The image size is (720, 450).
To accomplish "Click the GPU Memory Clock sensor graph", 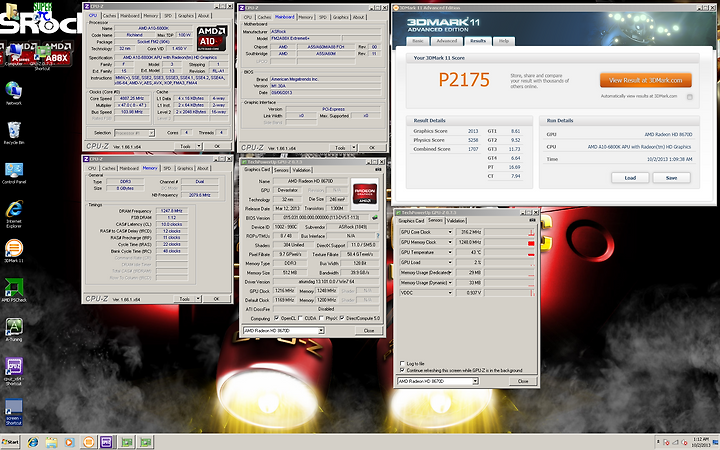I will (510, 242).
